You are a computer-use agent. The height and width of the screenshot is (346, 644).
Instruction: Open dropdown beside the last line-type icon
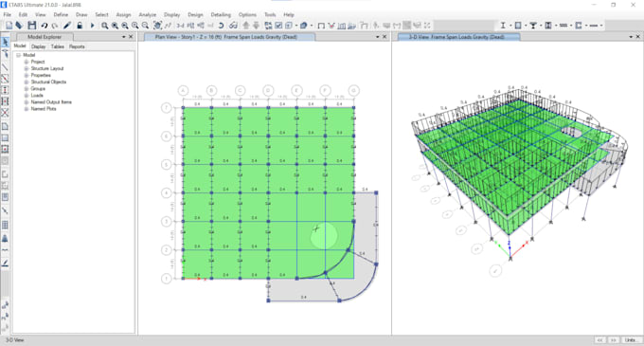point(601,26)
